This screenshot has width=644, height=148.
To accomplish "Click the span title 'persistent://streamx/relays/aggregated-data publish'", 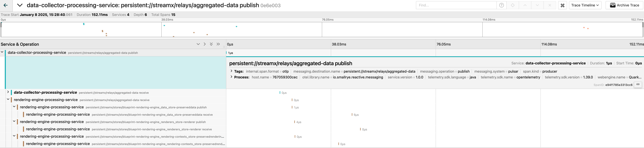I will [291, 64].
